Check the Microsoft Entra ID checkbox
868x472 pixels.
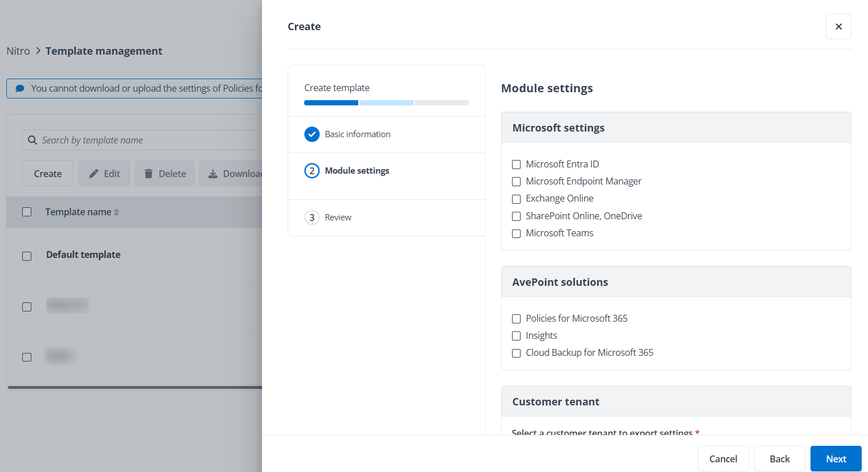tap(517, 165)
